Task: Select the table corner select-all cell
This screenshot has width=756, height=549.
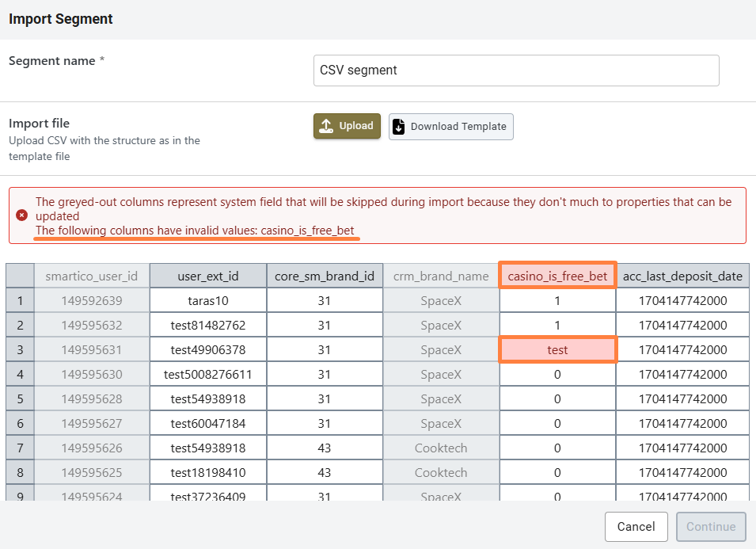Action: pyautogui.click(x=20, y=276)
